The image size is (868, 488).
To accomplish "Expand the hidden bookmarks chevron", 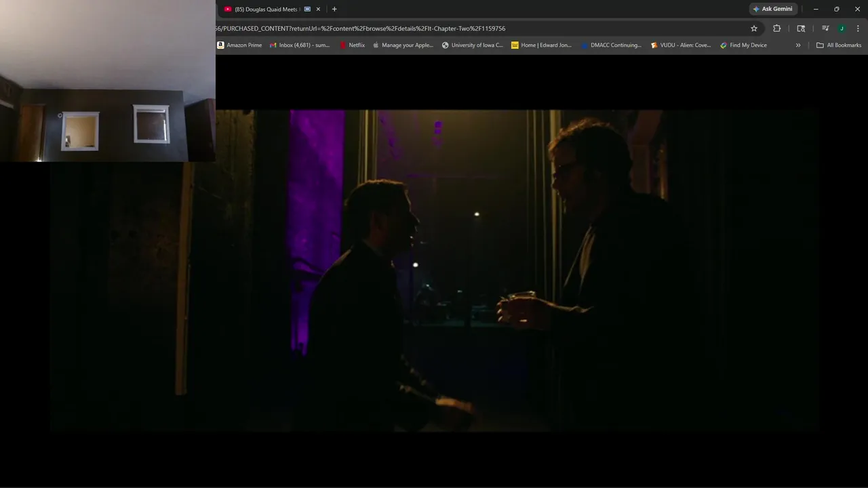I will coord(798,45).
